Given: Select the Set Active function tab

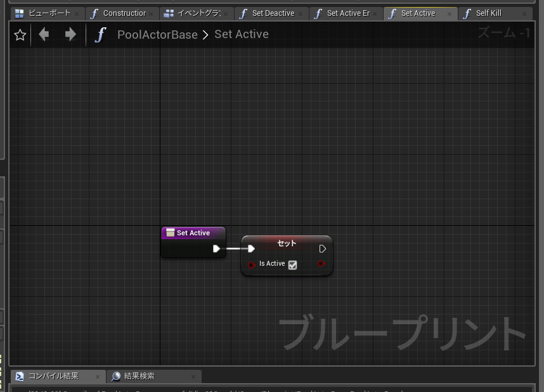Looking at the screenshot, I should [x=420, y=13].
